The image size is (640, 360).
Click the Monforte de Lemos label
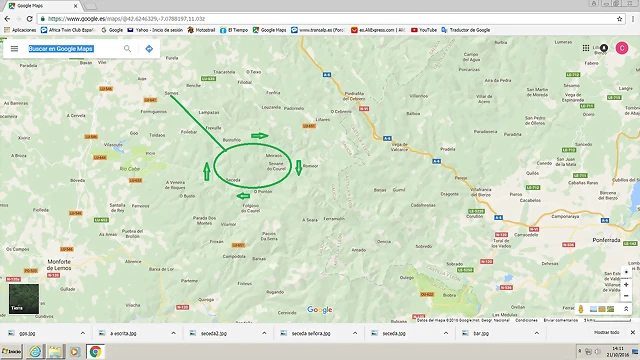59,264
